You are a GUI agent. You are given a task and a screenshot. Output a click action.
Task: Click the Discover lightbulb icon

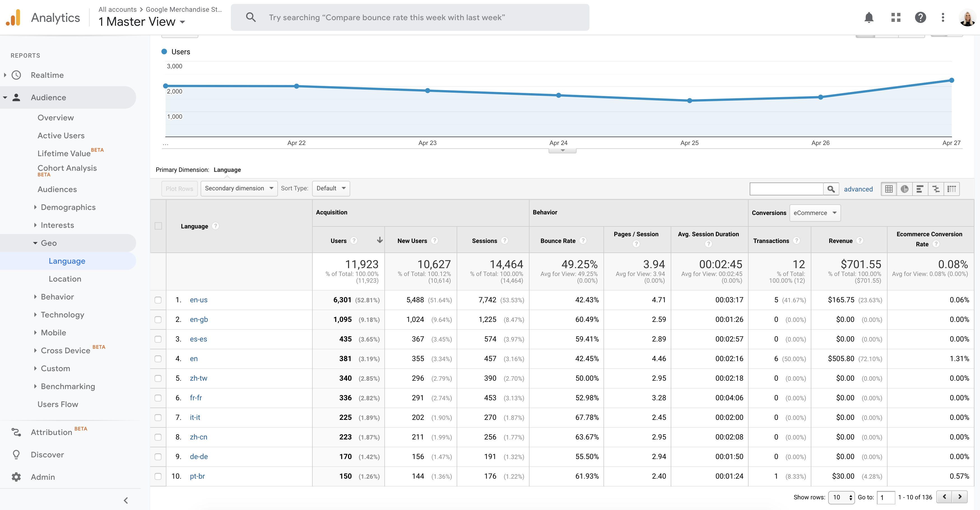click(x=16, y=455)
